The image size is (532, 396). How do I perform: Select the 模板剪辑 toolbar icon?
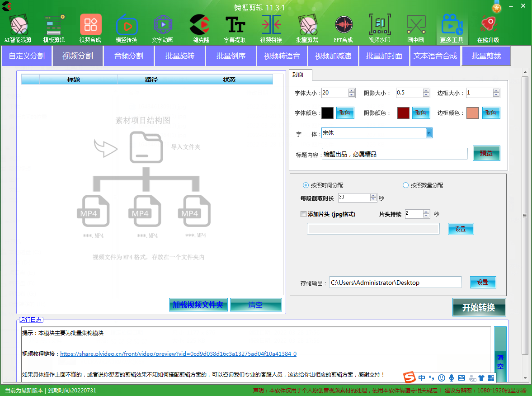tap(54, 26)
